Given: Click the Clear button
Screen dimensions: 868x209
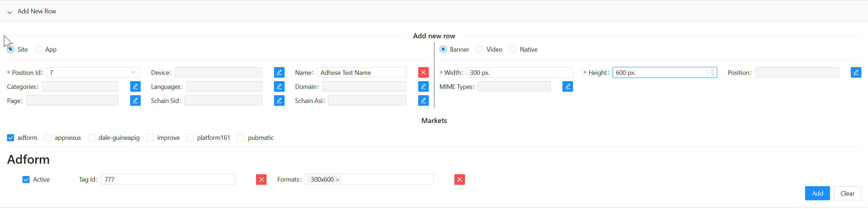Looking at the screenshot, I should coord(847,193).
